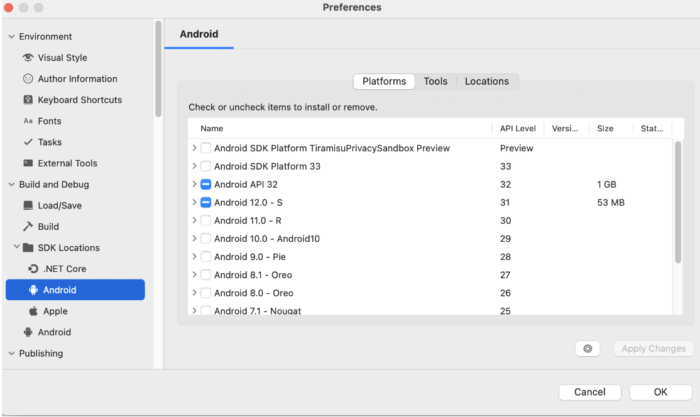Switch to the Locations tab

[x=487, y=81]
